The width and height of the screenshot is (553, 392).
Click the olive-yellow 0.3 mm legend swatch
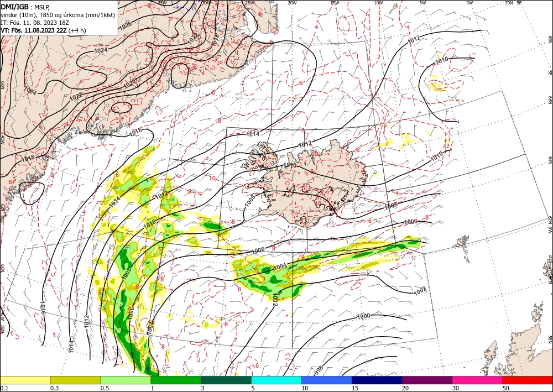tap(75, 380)
